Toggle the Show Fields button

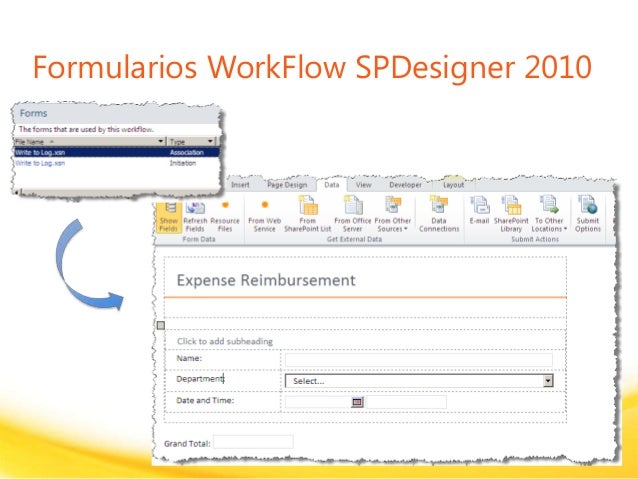pos(168,217)
